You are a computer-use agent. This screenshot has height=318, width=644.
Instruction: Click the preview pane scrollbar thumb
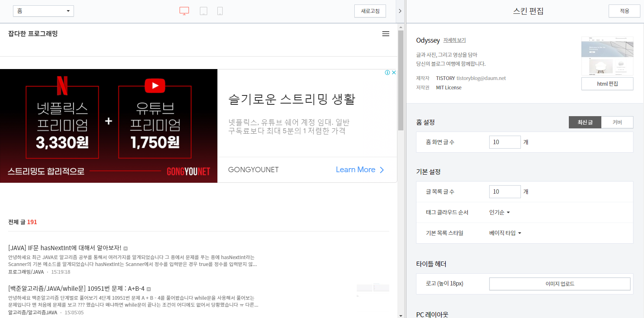401,80
